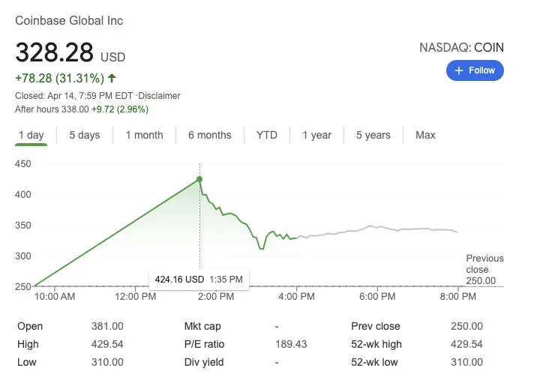Click the Coinbase Global Inc title
The image size is (543, 392).
69,20
